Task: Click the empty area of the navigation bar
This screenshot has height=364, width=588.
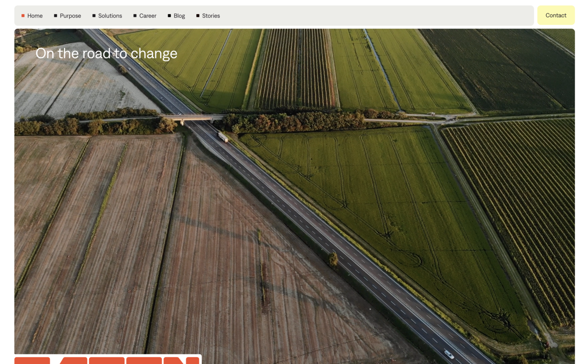Action: point(367,16)
